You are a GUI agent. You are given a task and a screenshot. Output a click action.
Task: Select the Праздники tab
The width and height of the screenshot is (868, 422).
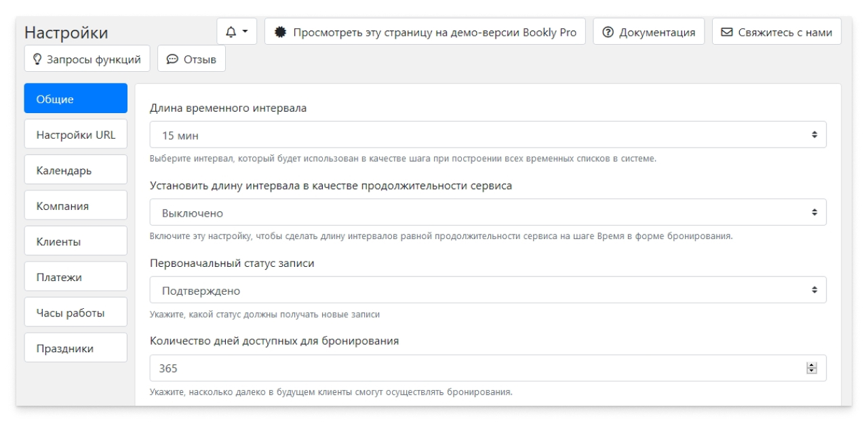[x=75, y=347]
